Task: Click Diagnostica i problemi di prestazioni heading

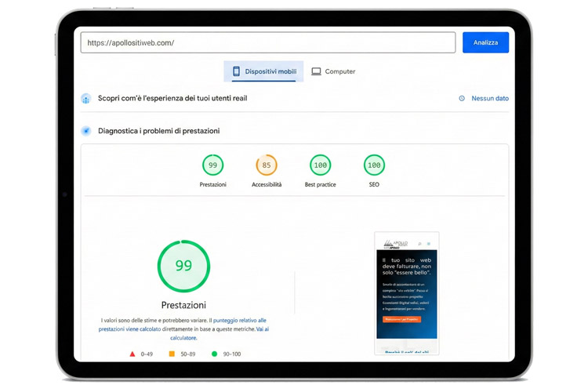Action: point(158,131)
